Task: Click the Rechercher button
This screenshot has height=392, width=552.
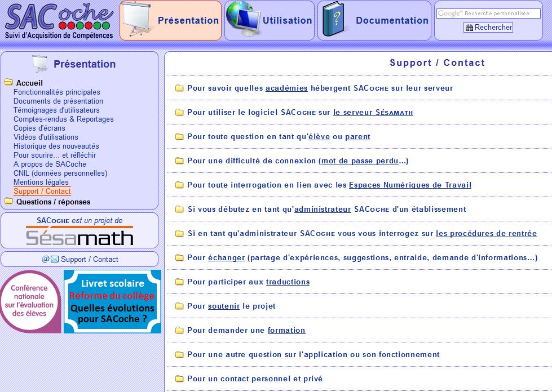Action: point(488,27)
